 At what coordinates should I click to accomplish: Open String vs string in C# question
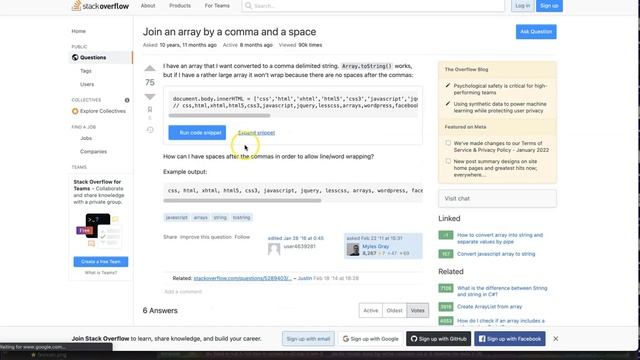point(502,291)
